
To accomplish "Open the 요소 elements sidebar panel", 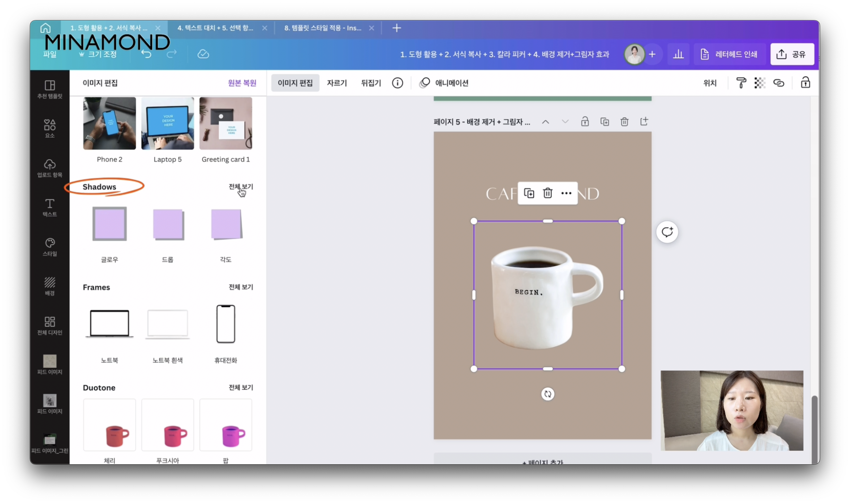I will (x=50, y=128).
